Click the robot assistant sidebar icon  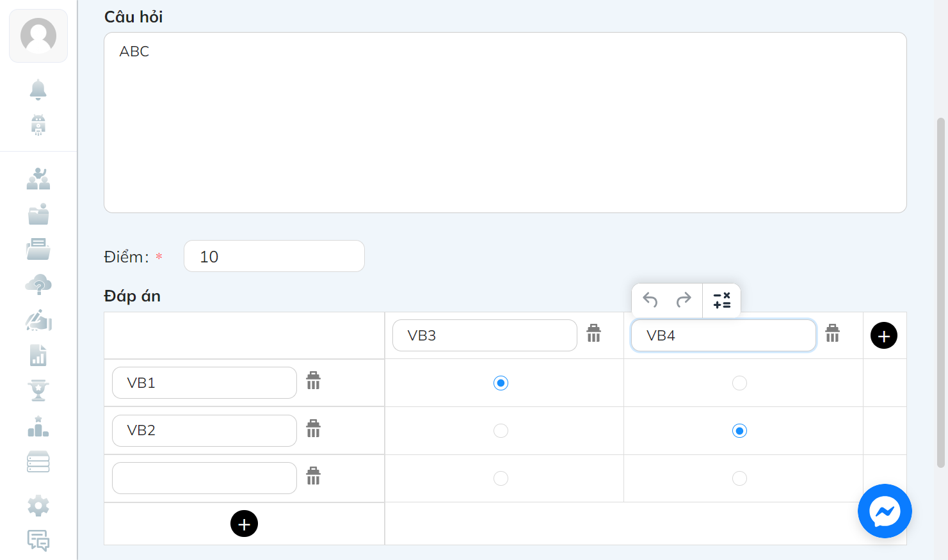point(38,124)
